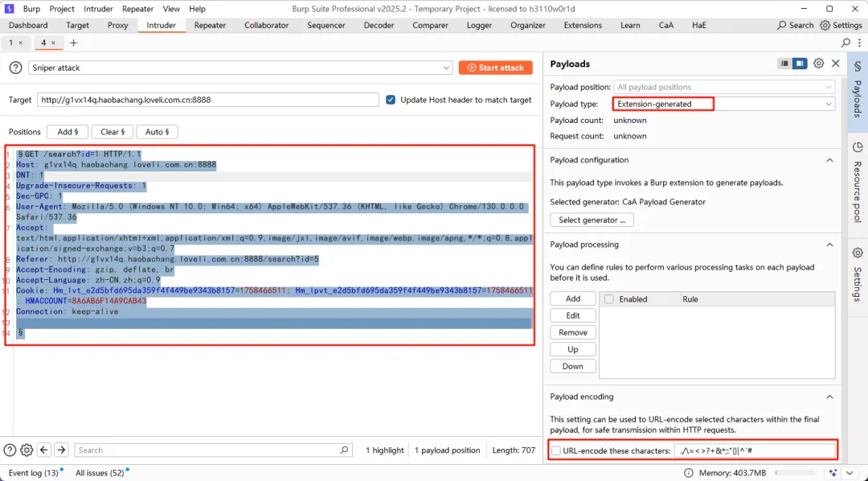
Task: Collapse the Payload encoding section
Action: click(829, 397)
